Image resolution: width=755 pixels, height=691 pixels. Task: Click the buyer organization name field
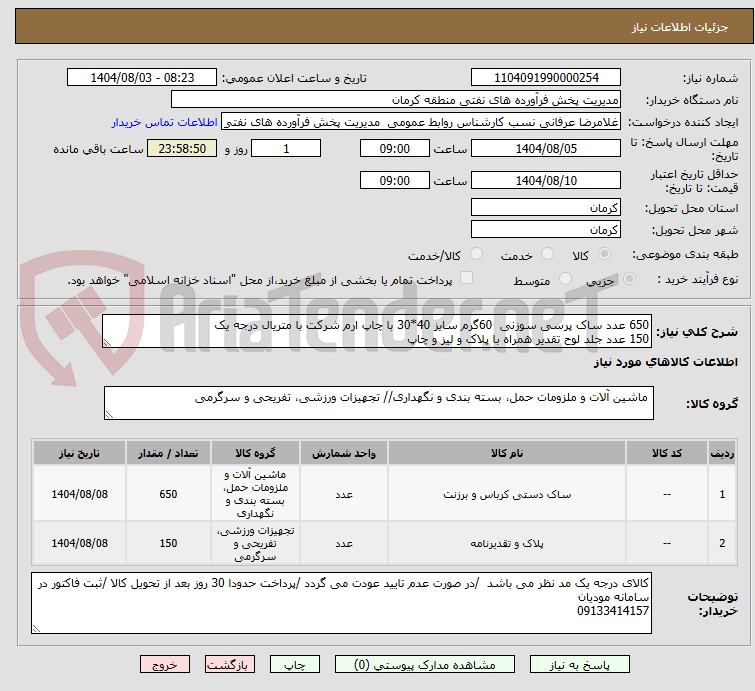pyautogui.click(x=396, y=100)
